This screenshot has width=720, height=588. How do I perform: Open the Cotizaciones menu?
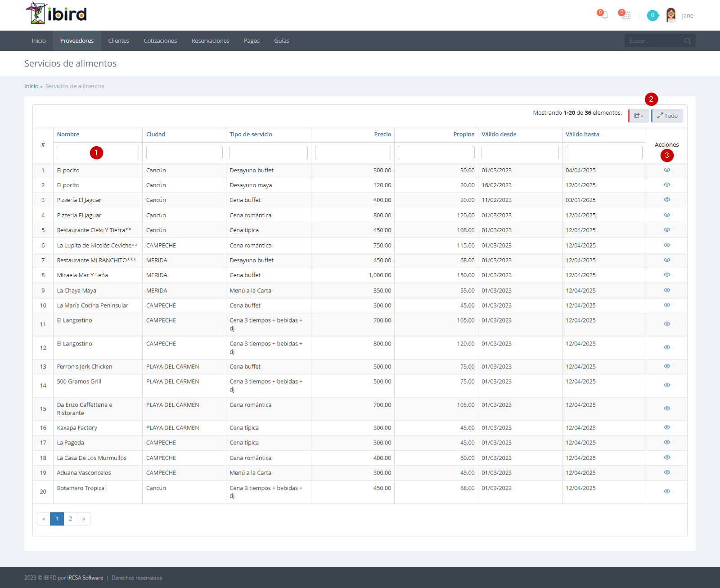160,41
